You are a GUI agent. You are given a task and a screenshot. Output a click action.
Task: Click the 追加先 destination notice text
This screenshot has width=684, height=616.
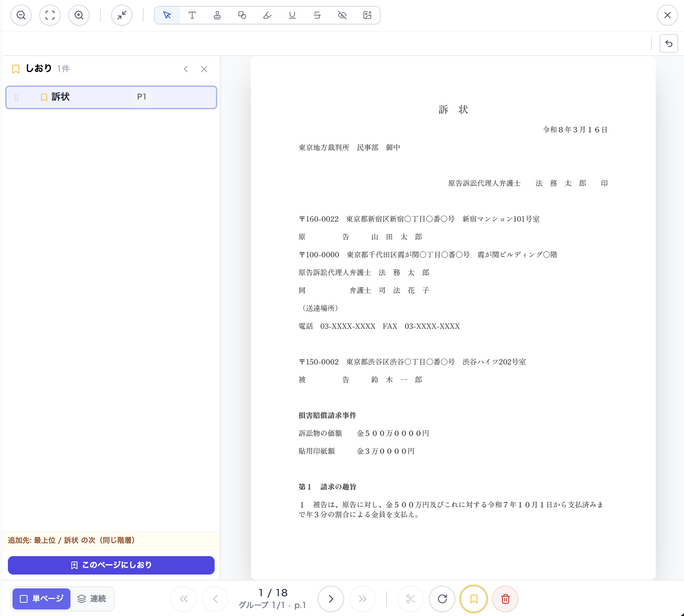point(72,541)
